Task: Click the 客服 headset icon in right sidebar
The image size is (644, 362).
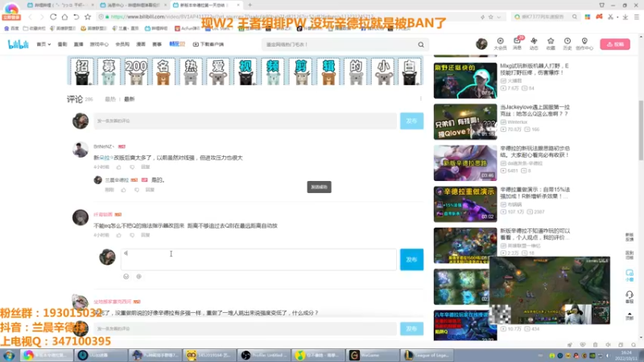Action: point(630,296)
